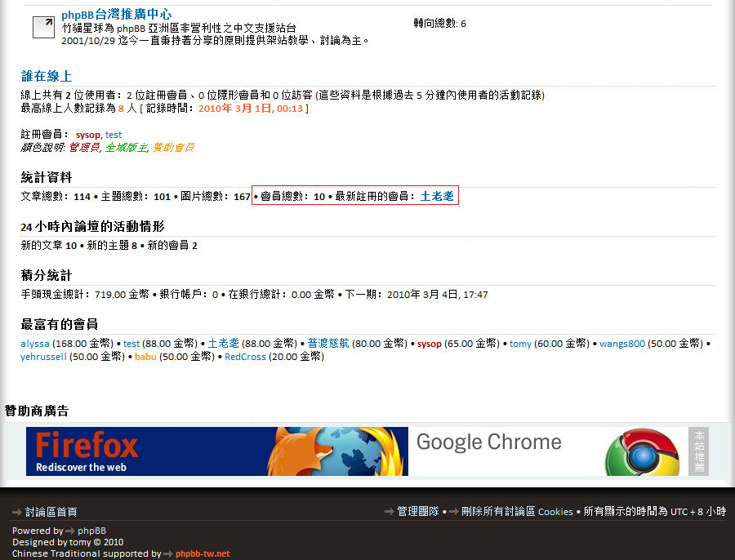Click tomy in the richest members list
Image resolution: width=735 pixels, height=560 pixels.
(x=520, y=344)
